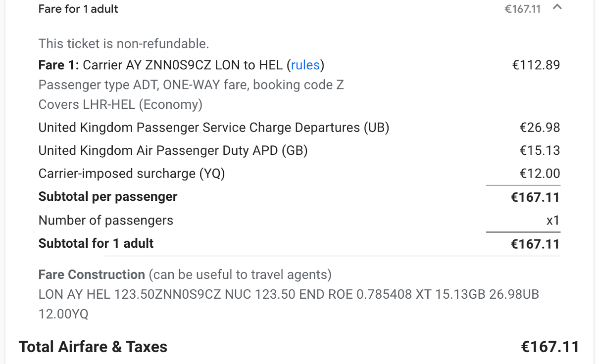596x364 pixels.
Task: Click the Fare Construction heading
Action: point(92,274)
